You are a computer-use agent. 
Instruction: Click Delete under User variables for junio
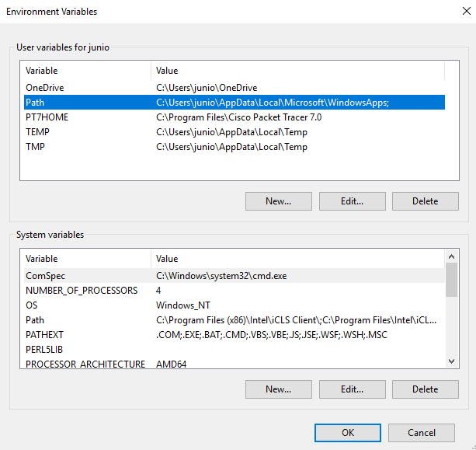426,201
